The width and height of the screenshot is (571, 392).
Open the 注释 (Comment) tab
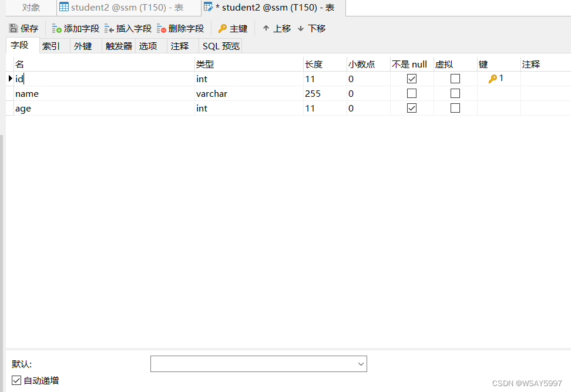point(183,46)
